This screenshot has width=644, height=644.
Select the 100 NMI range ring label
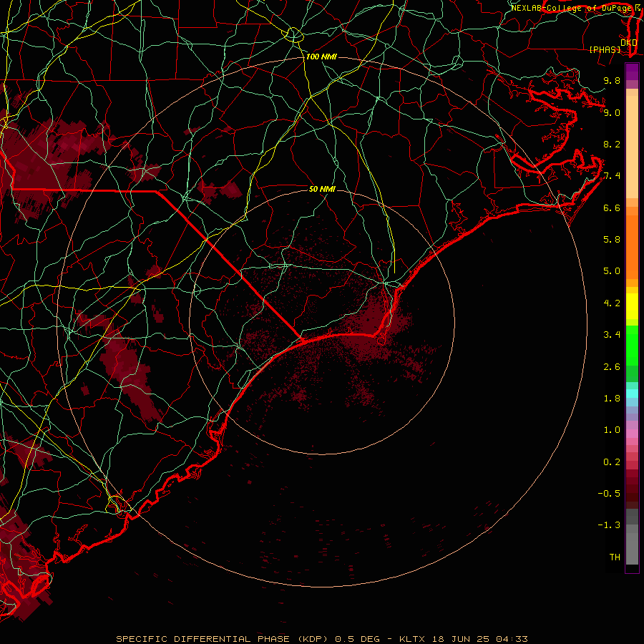pos(321,57)
